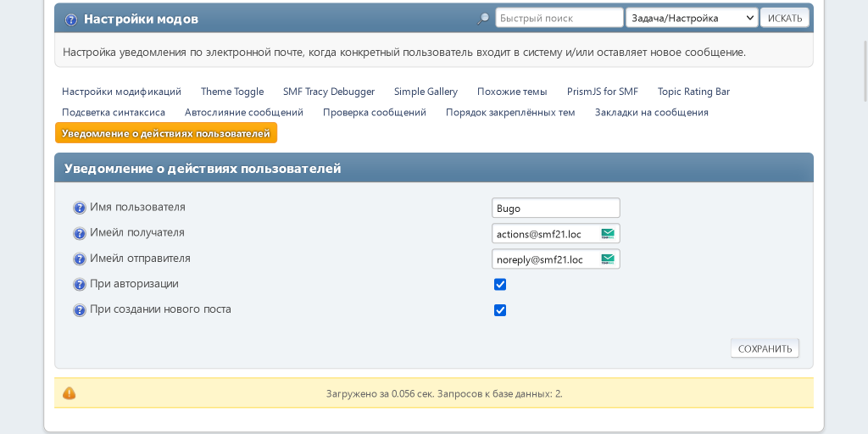Screen dimensions: 868x434
Task: Click the Быстрый поиск input field
Action: [x=559, y=18]
